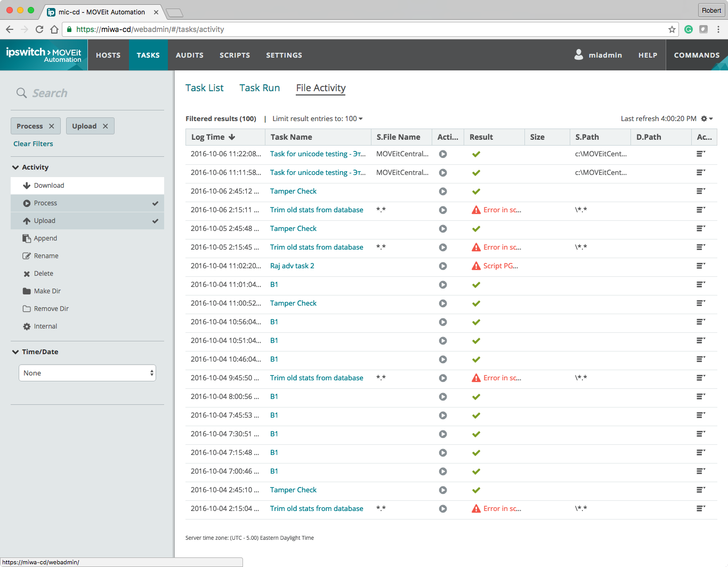Screen dimensions: 728x567
Task: Open the Raj adv task 2 link
Action: (x=292, y=266)
